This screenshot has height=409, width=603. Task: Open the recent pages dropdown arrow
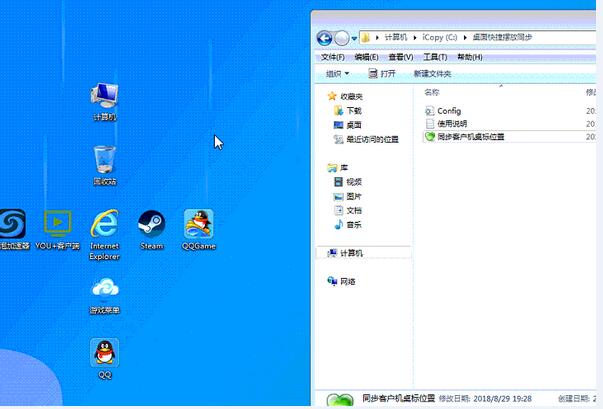click(x=354, y=38)
